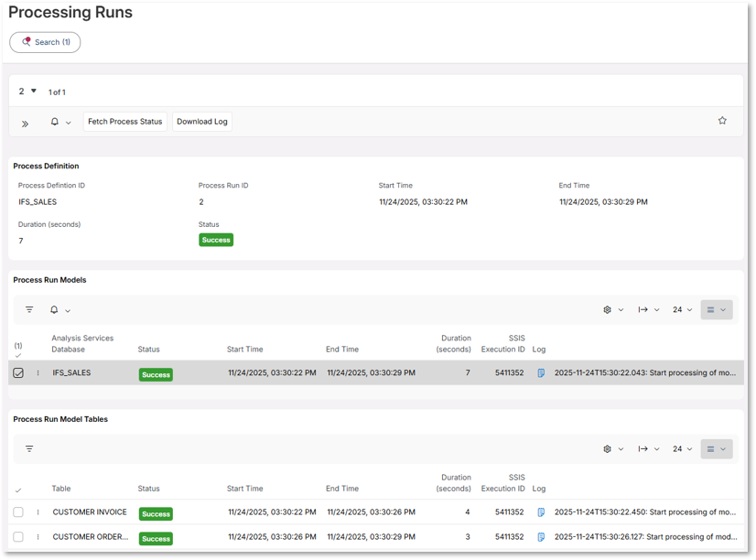Click the Success badge in CUSTOMER INVOICE row
Viewport: 756px width, 560px height.
tap(156, 514)
